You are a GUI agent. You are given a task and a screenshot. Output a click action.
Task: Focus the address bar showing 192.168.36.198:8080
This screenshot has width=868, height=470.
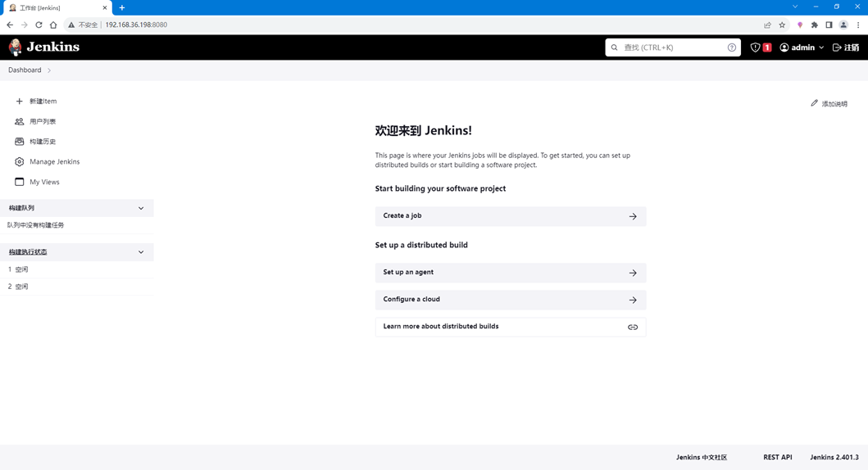[136, 25]
